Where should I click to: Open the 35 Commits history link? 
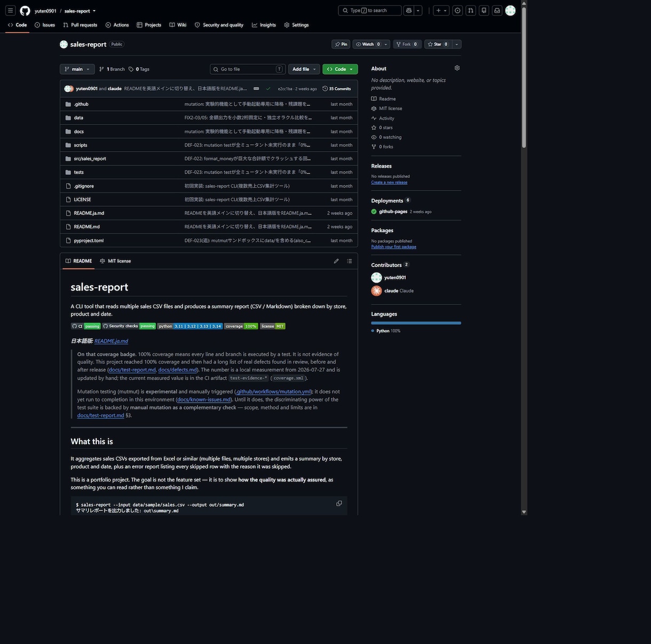coord(337,89)
